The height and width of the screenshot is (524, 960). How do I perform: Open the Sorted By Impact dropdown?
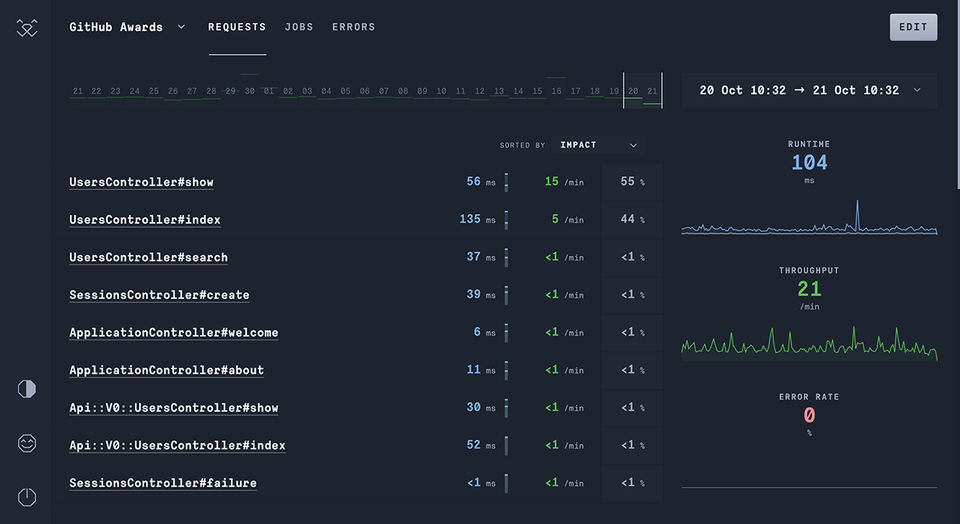599,145
